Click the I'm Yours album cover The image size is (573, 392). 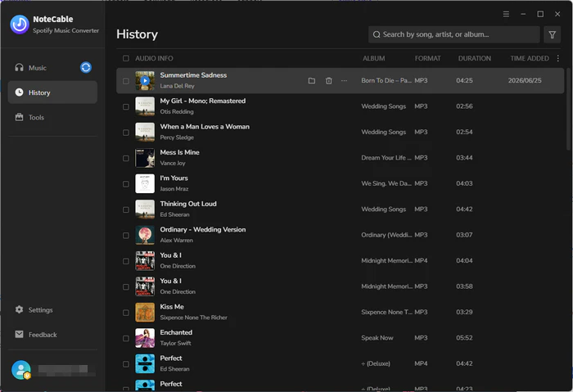[x=145, y=183]
